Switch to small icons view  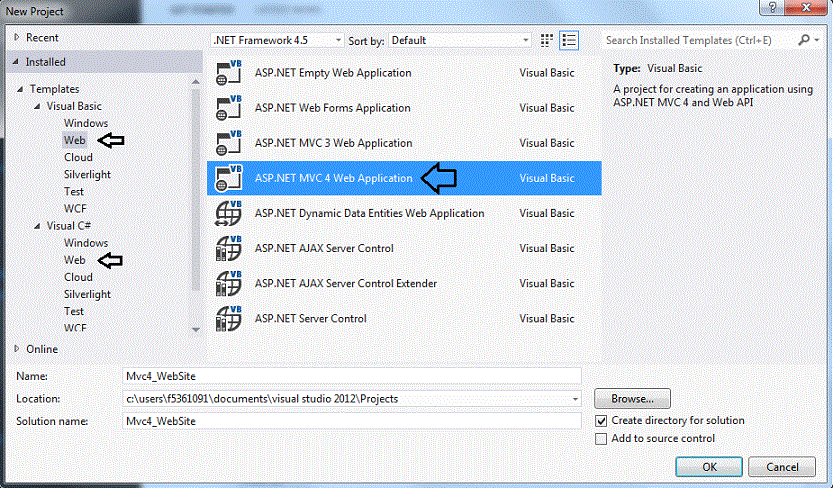pyautogui.click(x=546, y=40)
